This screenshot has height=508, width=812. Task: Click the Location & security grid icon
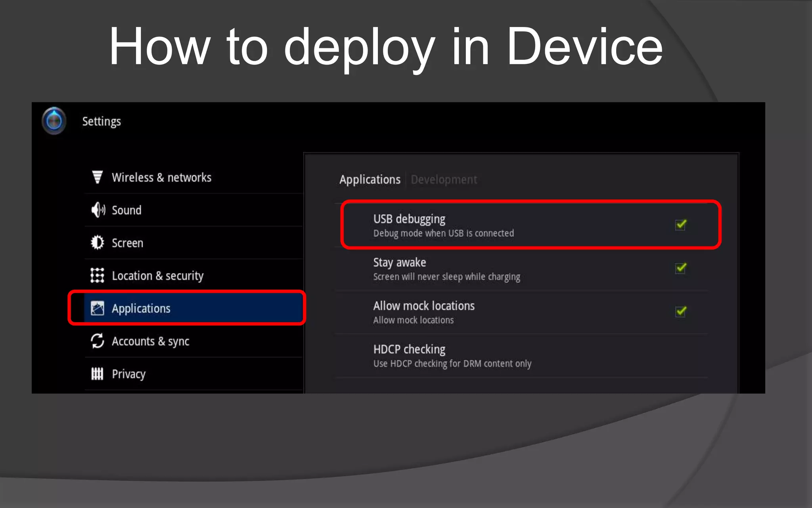tap(97, 275)
